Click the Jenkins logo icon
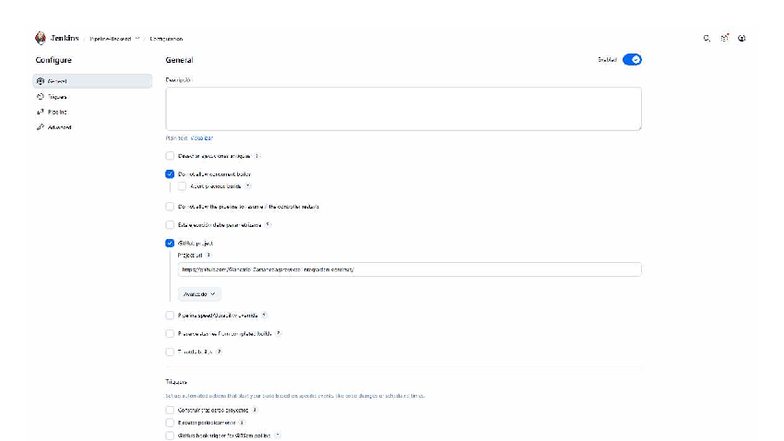Image resolution: width=784 pixels, height=441 pixels. tap(40, 38)
